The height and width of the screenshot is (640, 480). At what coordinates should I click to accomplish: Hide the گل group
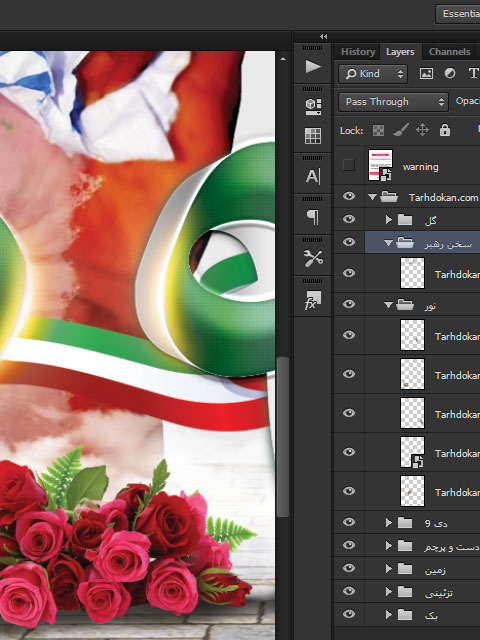(349, 219)
